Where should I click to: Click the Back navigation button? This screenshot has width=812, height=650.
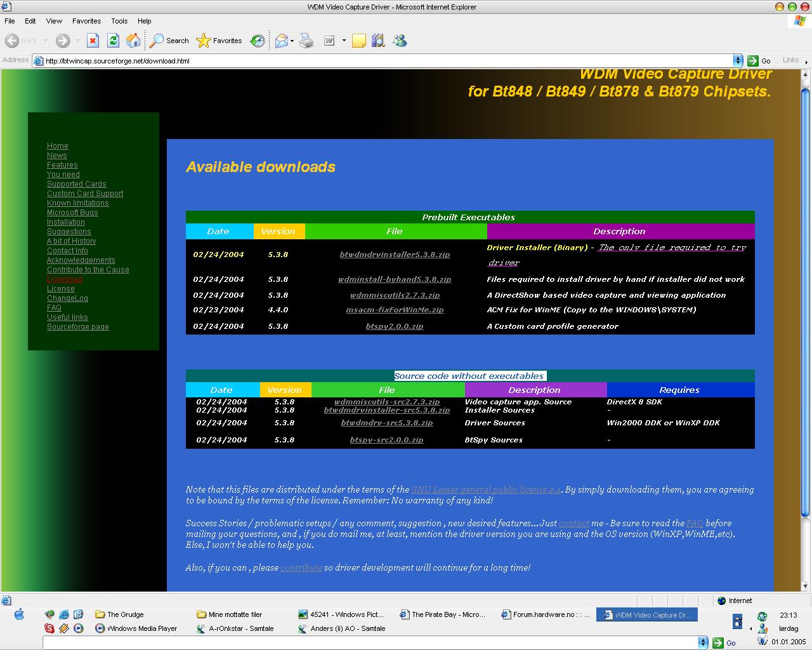[22, 41]
